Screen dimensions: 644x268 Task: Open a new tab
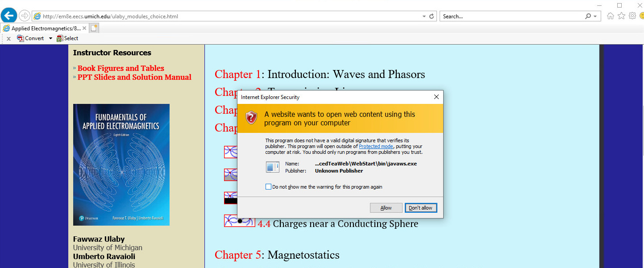pyautogui.click(x=94, y=28)
